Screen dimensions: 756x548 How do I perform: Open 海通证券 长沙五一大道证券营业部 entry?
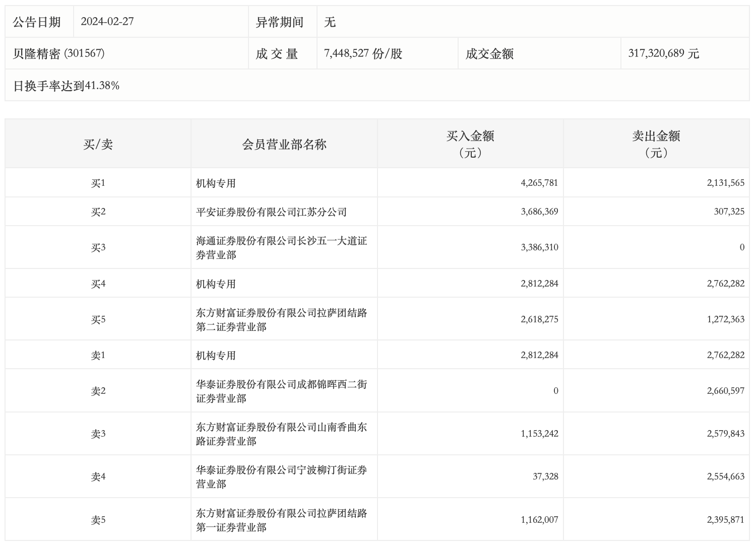281,248
